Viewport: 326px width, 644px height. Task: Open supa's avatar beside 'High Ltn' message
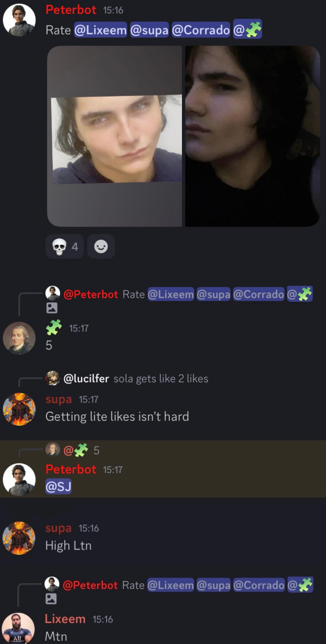point(19,538)
